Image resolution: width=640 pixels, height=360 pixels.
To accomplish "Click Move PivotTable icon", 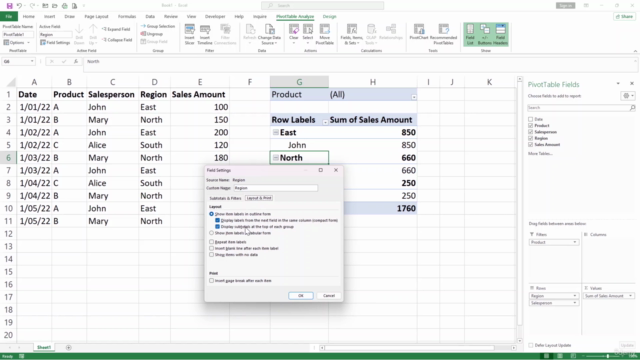I will [324, 35].
